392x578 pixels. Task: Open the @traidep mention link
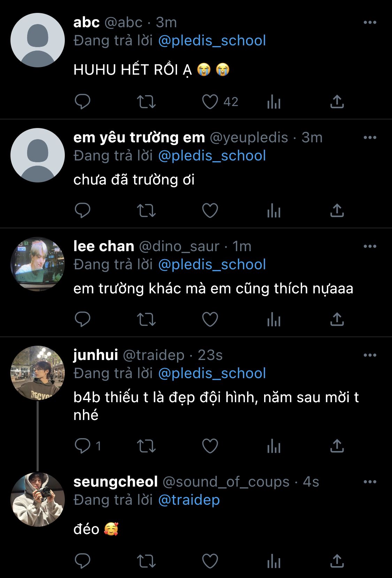[189, 500]
